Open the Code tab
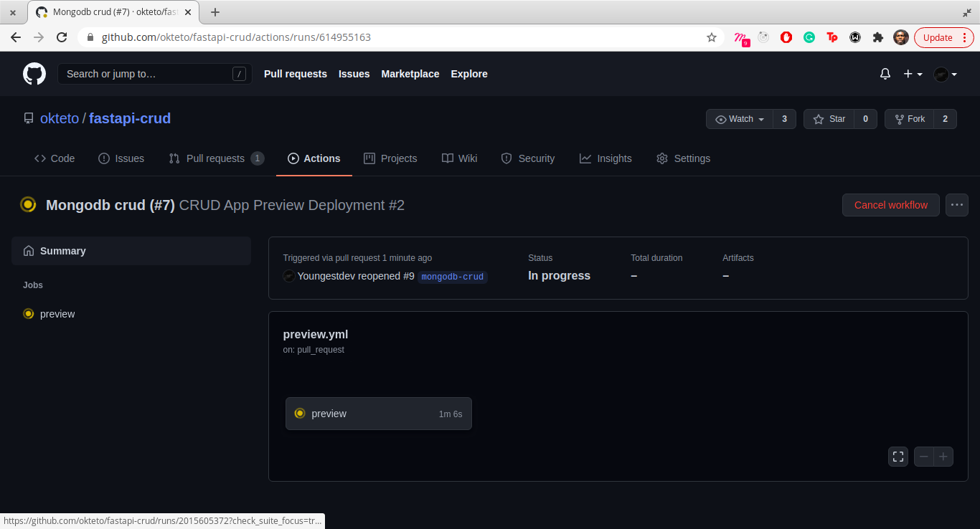 (x=55, y=158)
